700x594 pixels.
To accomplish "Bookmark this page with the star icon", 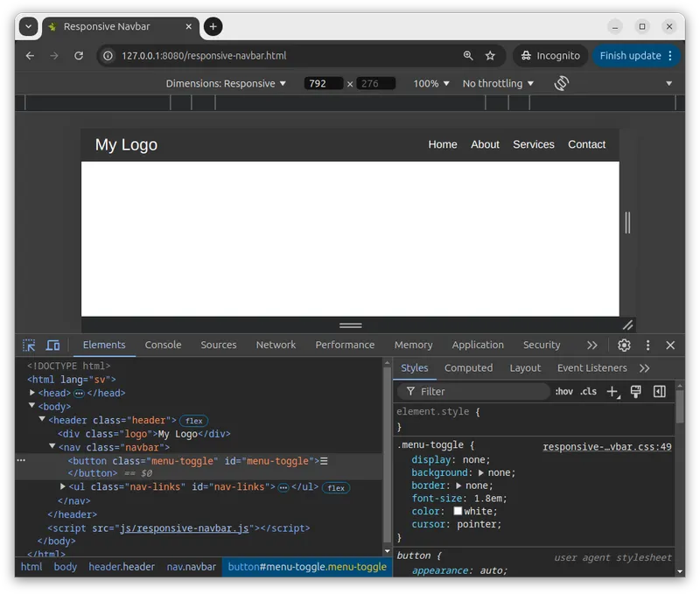I will [490, 55].
